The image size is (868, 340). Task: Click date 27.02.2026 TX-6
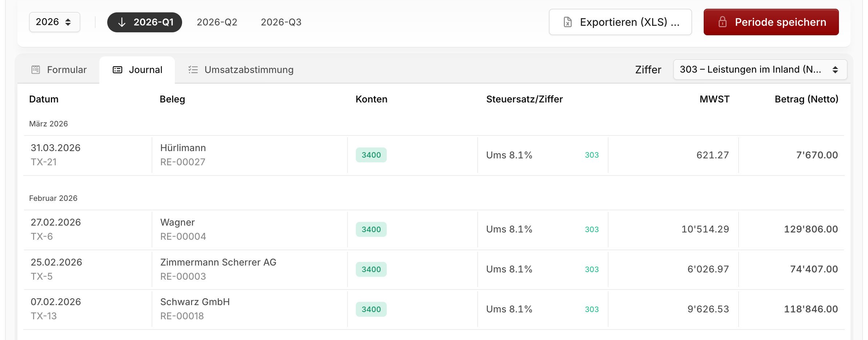[x=56, y=230]
